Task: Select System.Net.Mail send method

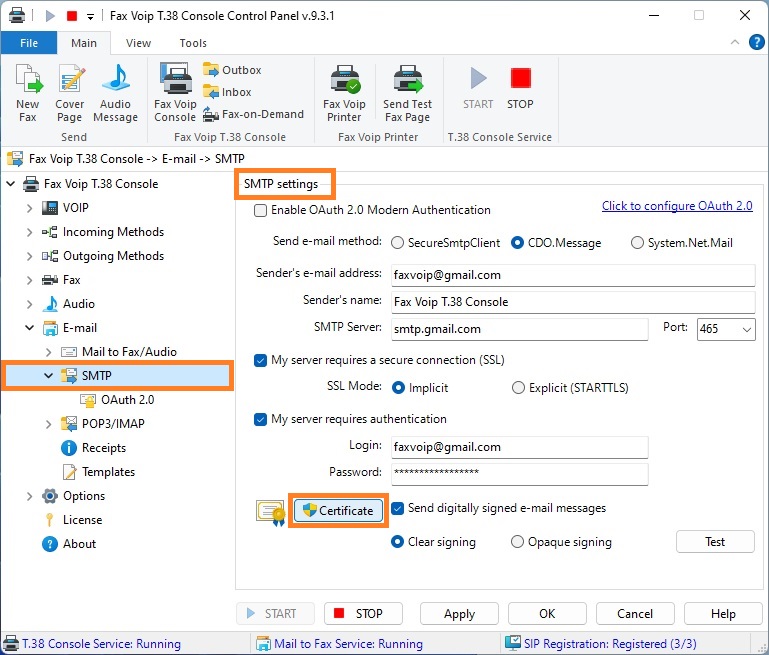Action: click(637, 243)
